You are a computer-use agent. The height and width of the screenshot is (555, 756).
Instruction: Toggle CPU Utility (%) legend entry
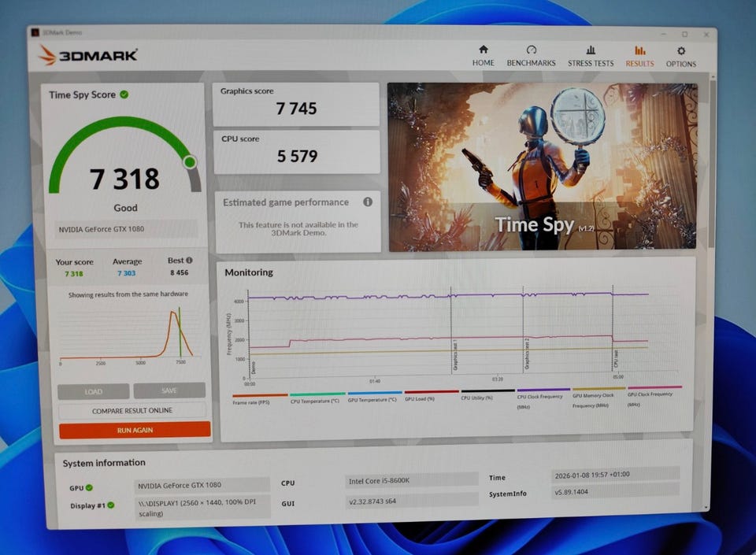pyautogui.click(x=487, y=395)
